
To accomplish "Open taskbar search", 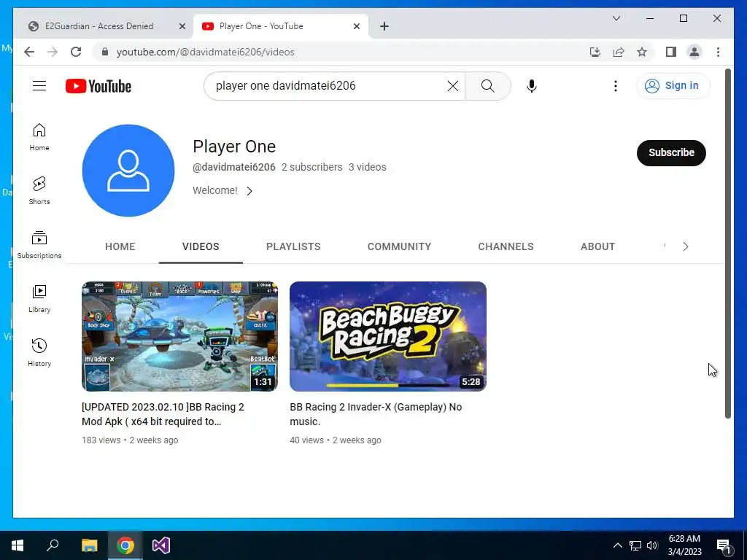I will pyautogui.click(x=53, y=545).
